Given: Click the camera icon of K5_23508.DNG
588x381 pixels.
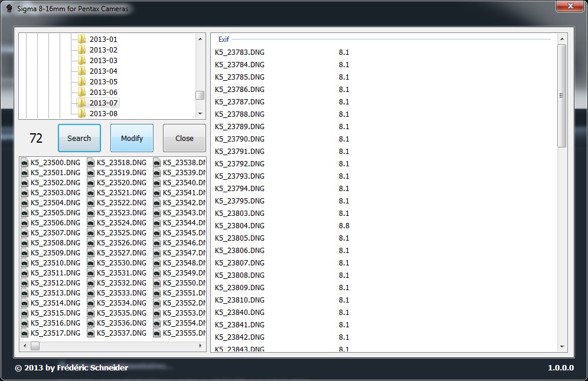Looking at the screenshot, I should [25, 243].
